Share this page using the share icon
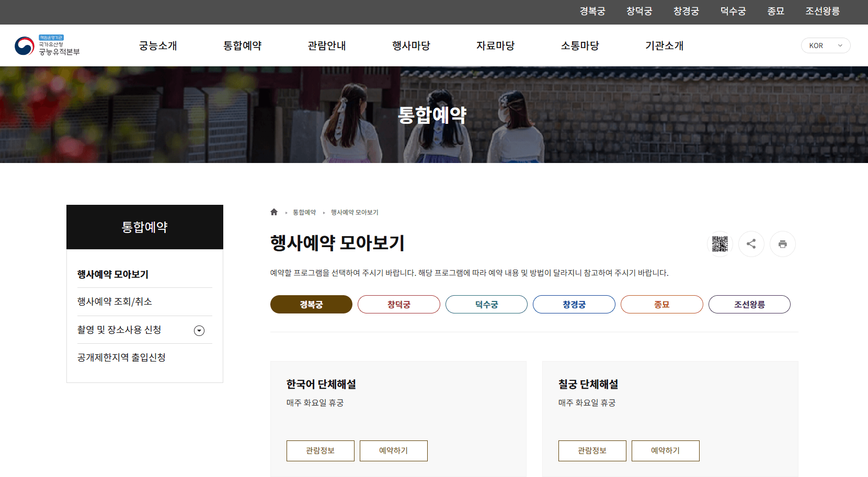 pyautogui.click(x=751, y=243)
